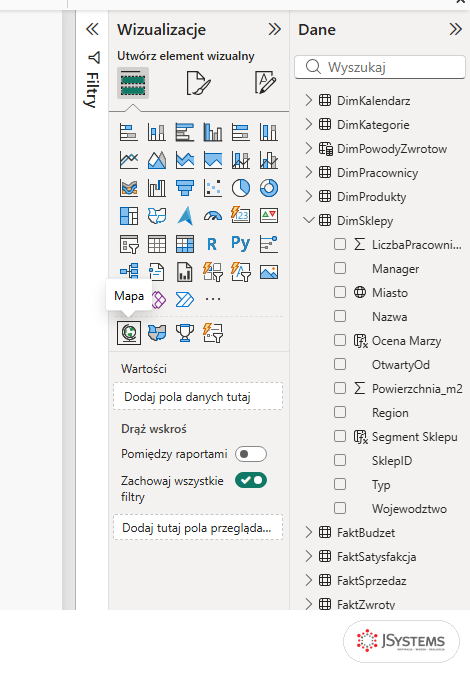Select the stacked bar chart visual
This screenshot has height=673, width=470.
coord(129,132)
